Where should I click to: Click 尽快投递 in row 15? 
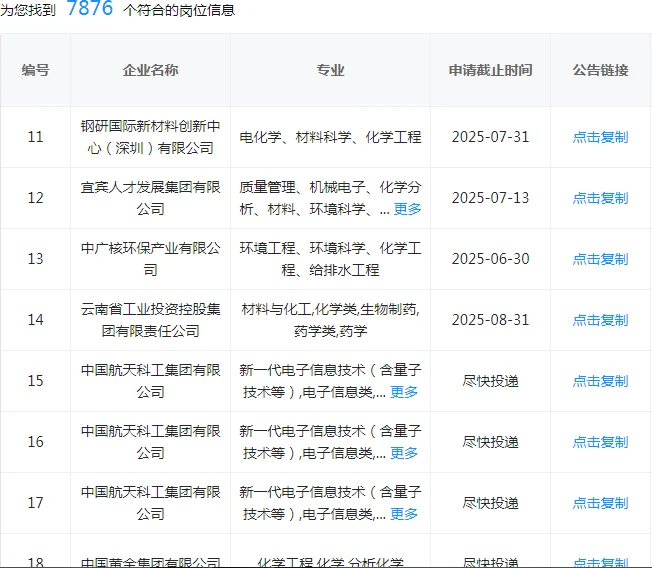coord(490,381)
